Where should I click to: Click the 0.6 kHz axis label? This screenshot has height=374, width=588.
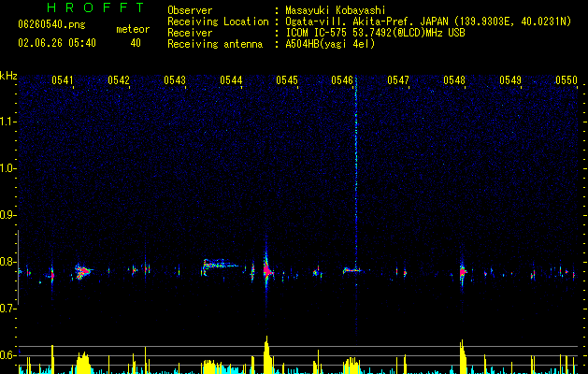coord(8,355)
